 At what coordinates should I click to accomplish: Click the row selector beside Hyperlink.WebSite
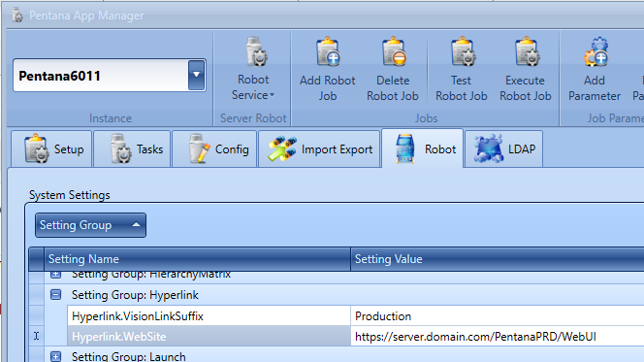click(x=37, y=336)
